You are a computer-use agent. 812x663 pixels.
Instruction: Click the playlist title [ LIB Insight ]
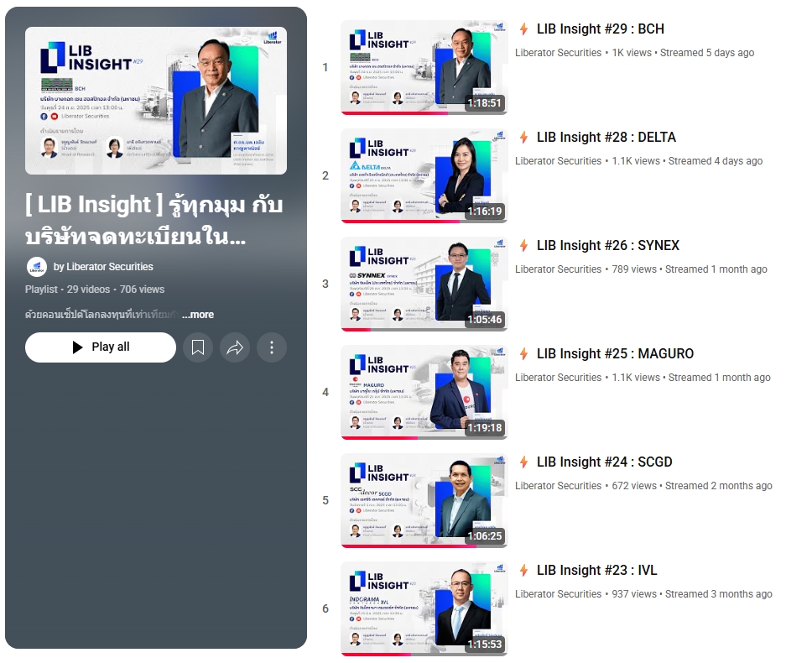(154, 220)
